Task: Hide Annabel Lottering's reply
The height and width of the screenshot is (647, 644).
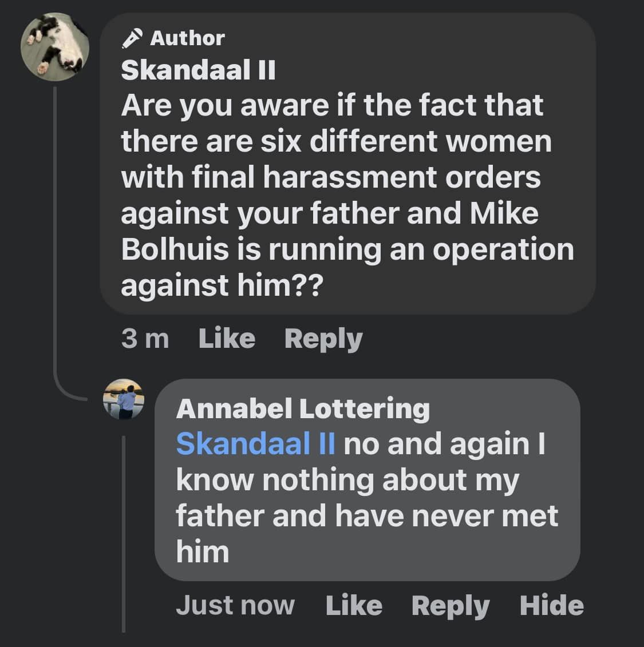Action: (x=551, y=605)
